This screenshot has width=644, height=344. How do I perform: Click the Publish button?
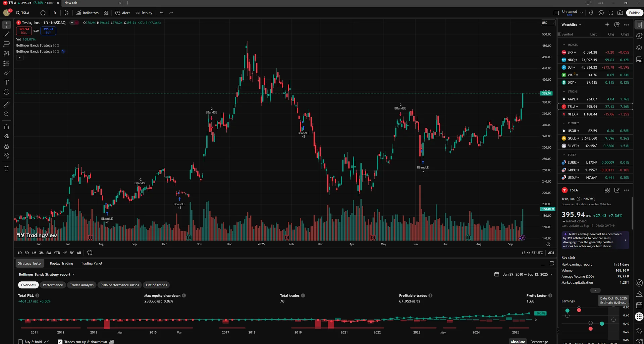634,13
